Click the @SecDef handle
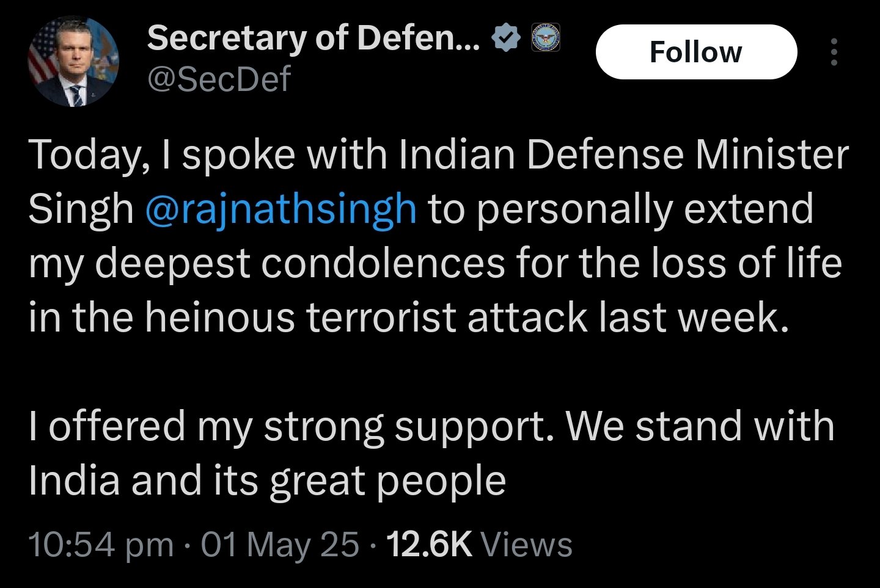This screenshot has height=588, width=880. click(x=218, y=78)
